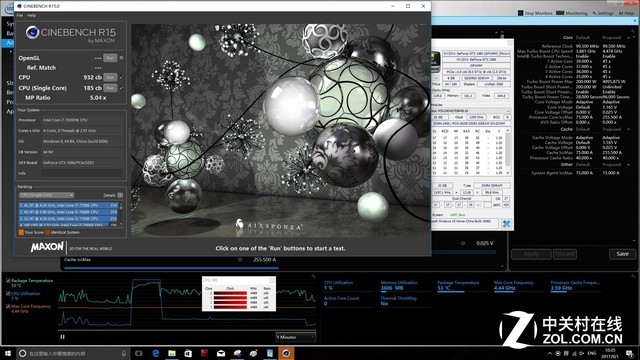This screenshot has width=640, height=360.
Task: Uncheck CPU Utilization monitor
Action: (8, 293)
